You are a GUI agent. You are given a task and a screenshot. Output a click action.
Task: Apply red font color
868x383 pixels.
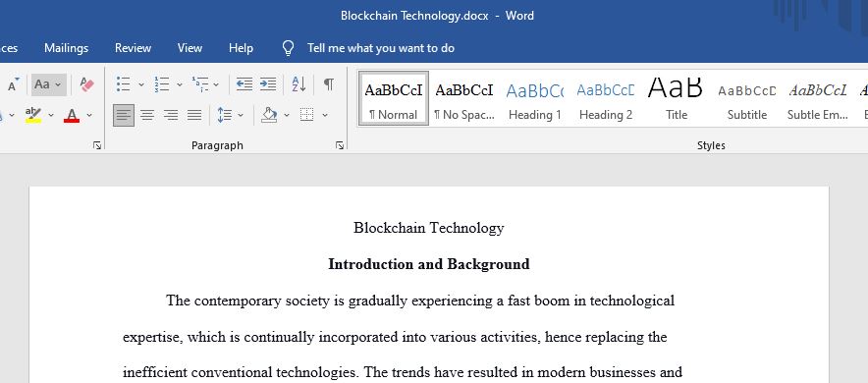click(72, 115)
